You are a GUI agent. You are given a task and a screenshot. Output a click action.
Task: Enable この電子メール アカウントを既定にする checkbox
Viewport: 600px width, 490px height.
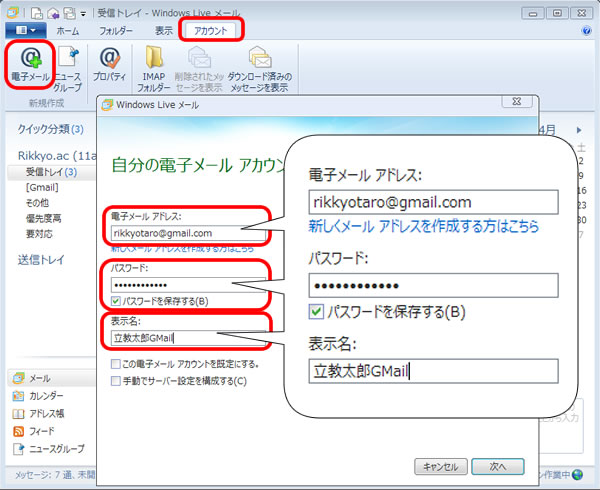click(115, 364)
